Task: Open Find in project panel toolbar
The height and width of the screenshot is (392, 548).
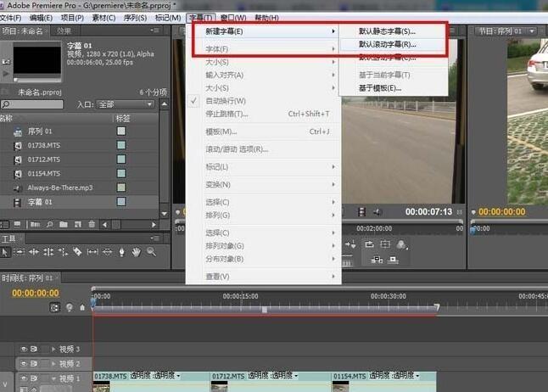Action: tap(50, 225)
